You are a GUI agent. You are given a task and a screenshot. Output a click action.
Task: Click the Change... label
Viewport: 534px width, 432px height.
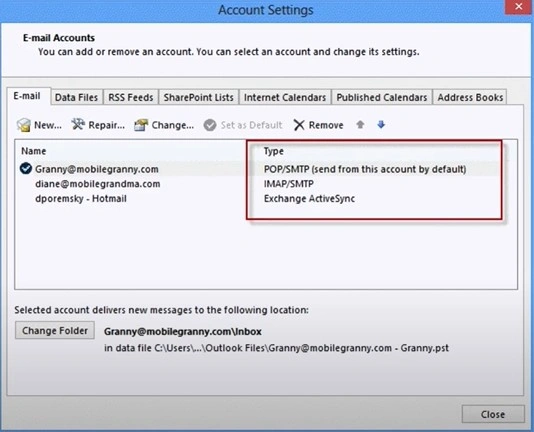tap(173, 125)
